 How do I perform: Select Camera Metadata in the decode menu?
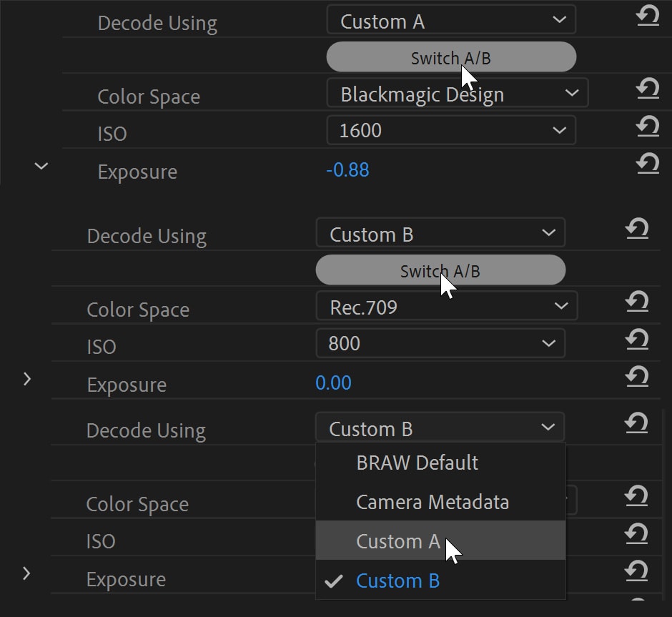(x=433, y=502)
